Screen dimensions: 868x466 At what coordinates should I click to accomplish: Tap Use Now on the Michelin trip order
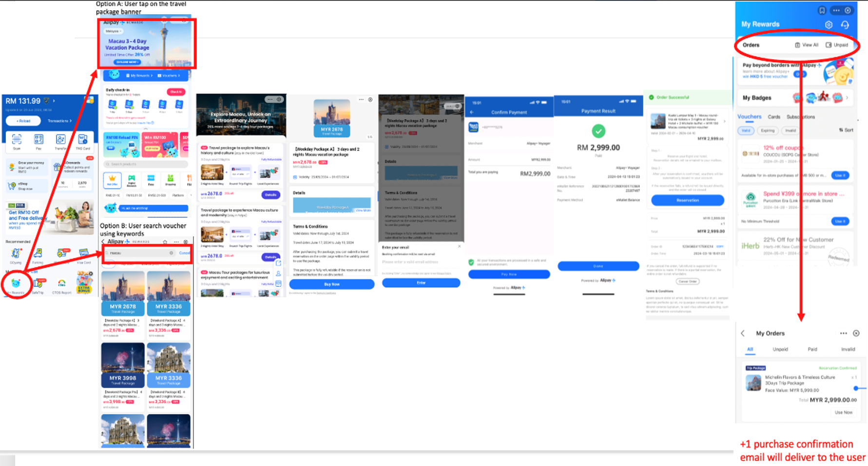coord(844,412)
